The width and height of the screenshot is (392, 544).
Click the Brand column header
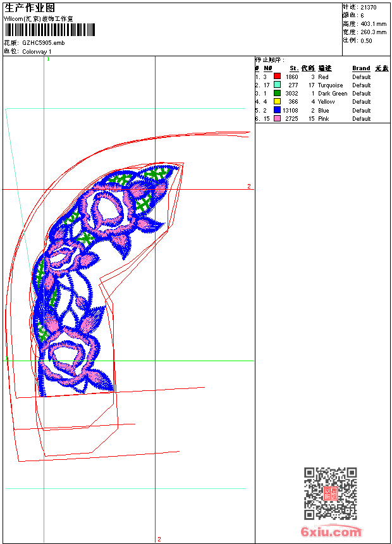click(361, 68)
